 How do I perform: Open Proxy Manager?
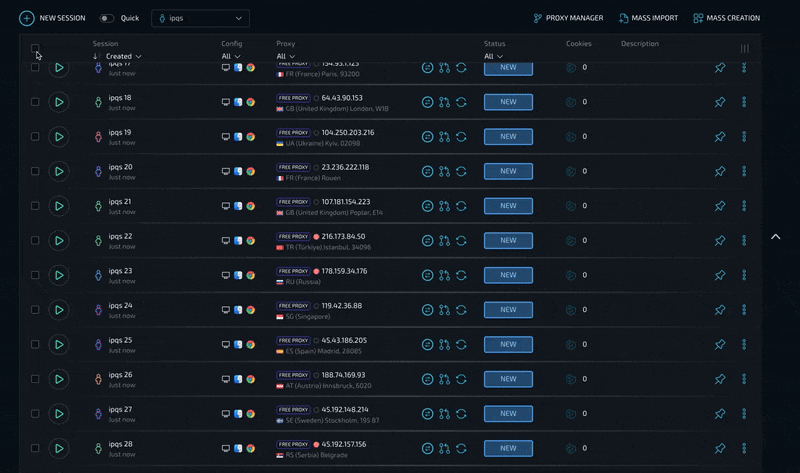568,18
